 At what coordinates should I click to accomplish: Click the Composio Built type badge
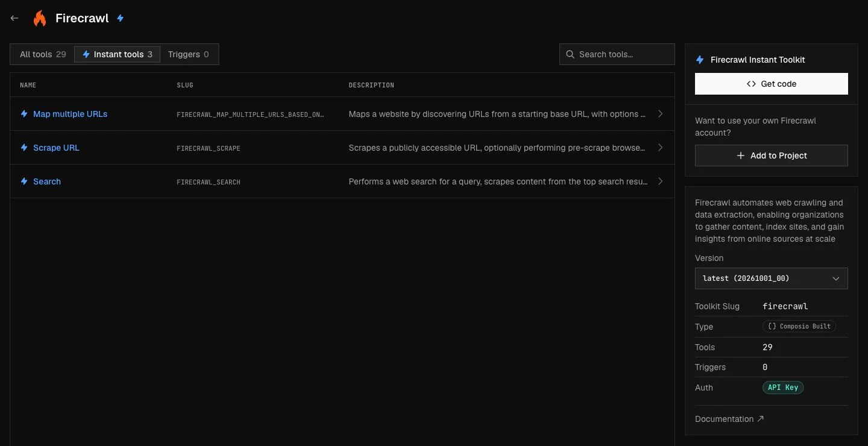(x=799, y=326)
